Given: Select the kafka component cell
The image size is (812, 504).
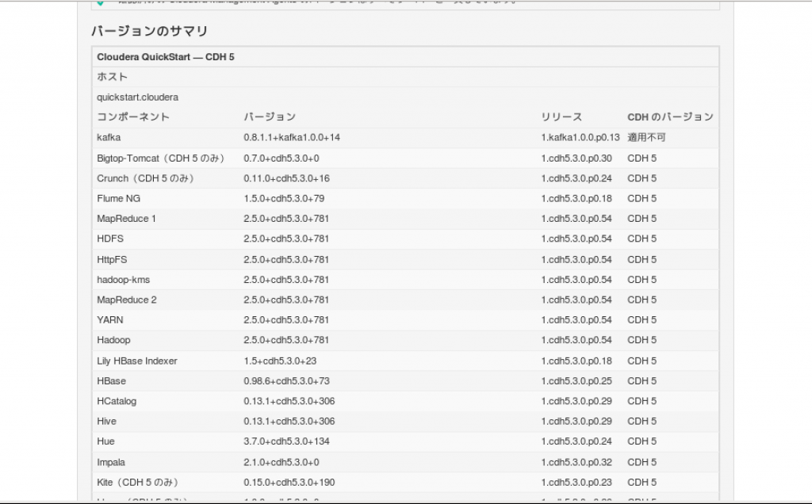Looking at the screenshot, I should (109, 138).
